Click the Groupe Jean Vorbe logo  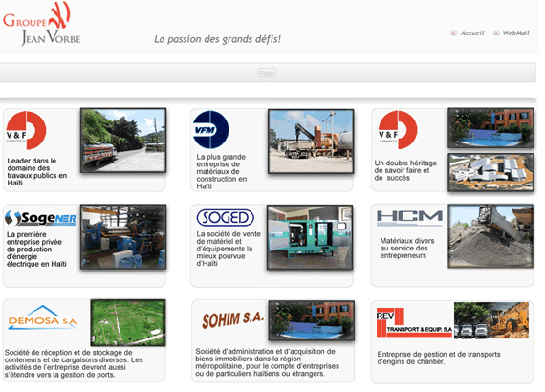pos(42,24)
